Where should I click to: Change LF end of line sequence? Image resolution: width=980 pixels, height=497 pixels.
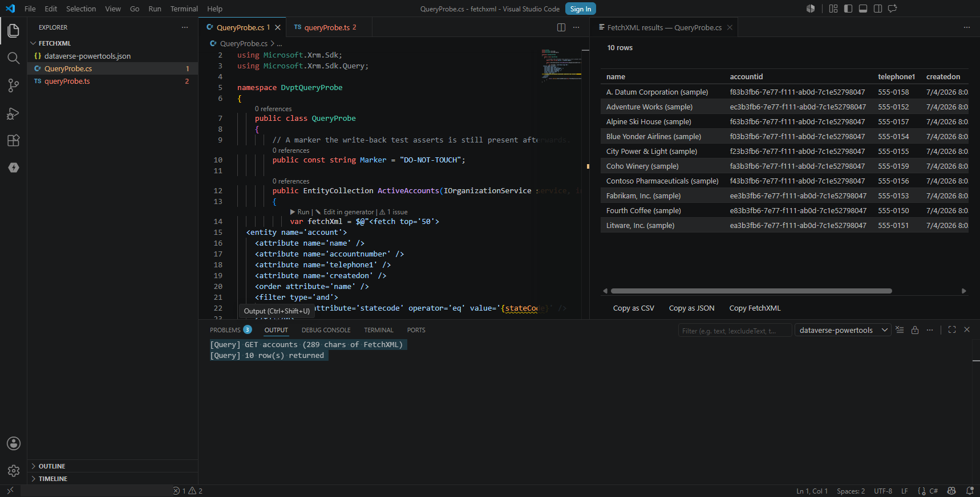click(905, 491)
